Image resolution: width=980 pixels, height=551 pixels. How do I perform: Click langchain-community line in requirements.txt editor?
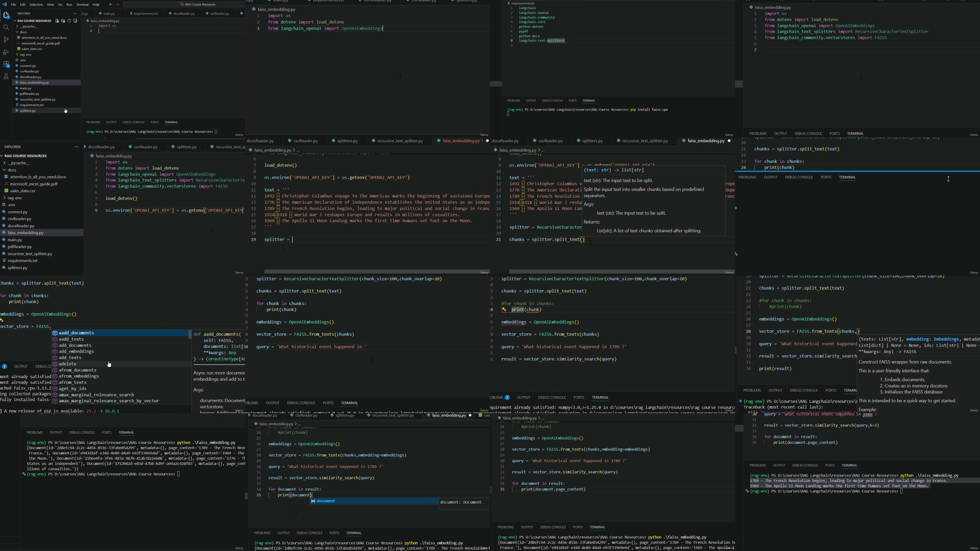(x=537, y=17)
